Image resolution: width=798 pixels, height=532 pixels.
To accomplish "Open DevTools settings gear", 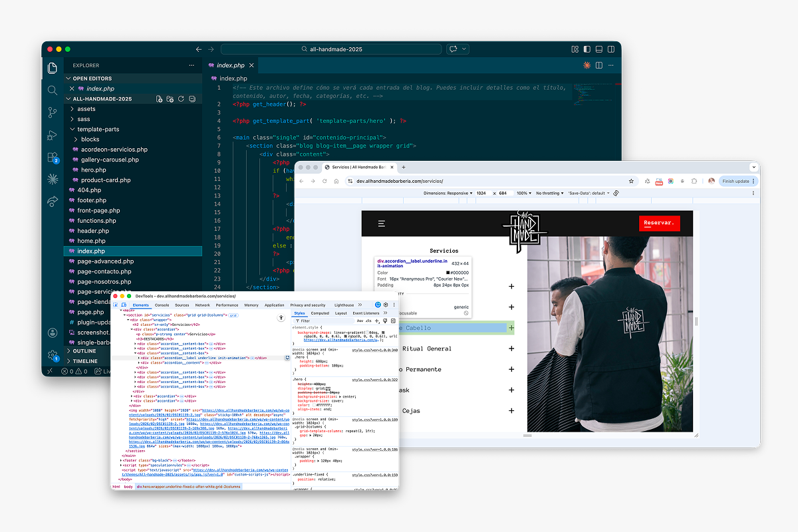I will [386, 305].
